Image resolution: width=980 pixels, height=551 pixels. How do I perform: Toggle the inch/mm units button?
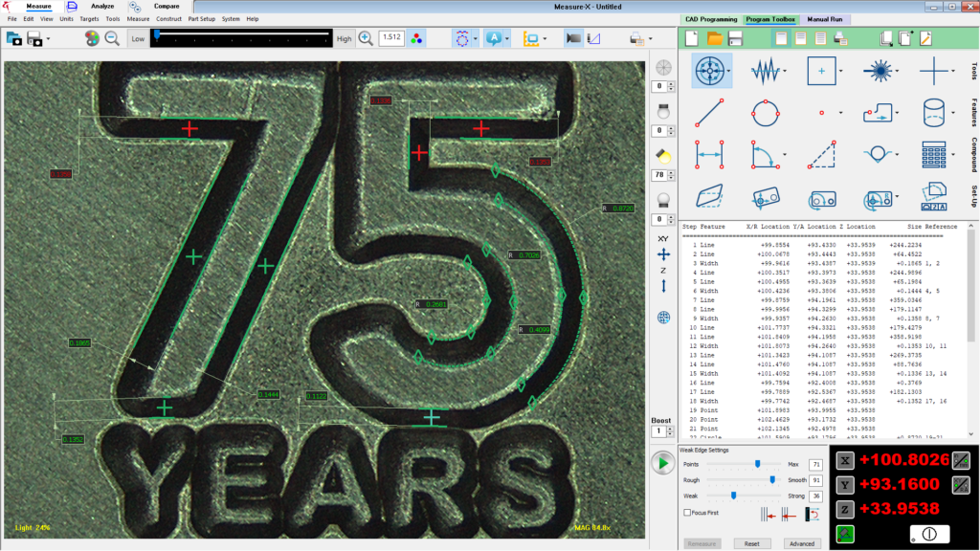(961, 460)
